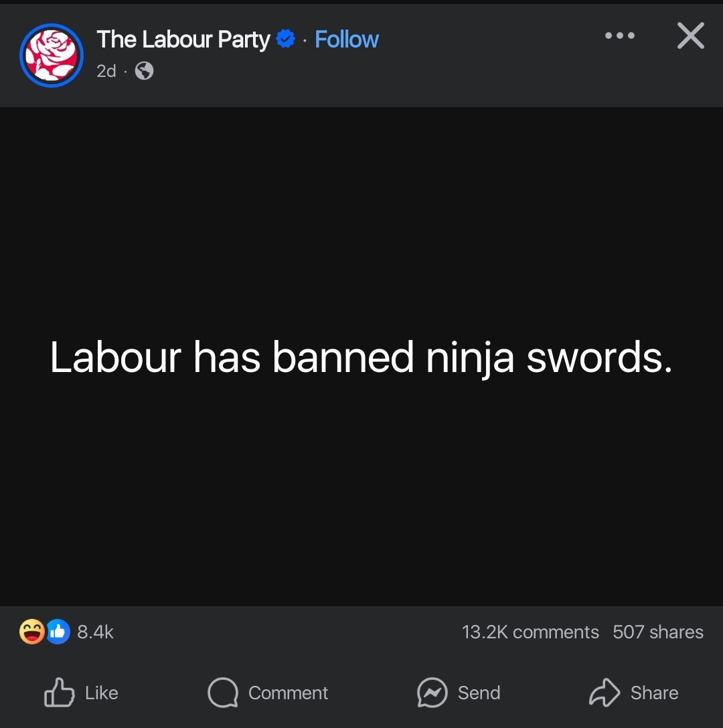This screenshot has height=728, width=723.
Task: Toggle the Like button label
Action: (x=101, y=693)
